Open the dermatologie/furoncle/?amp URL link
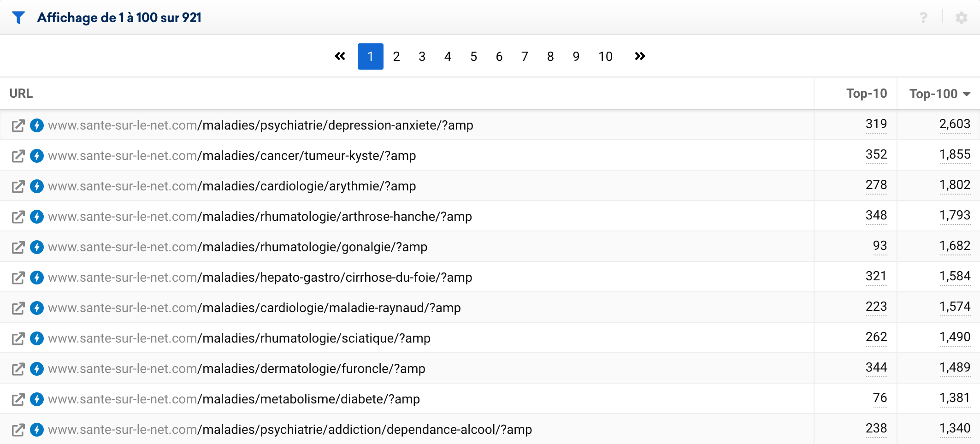This screenshot has height=444, width=980. pos(236,369)
